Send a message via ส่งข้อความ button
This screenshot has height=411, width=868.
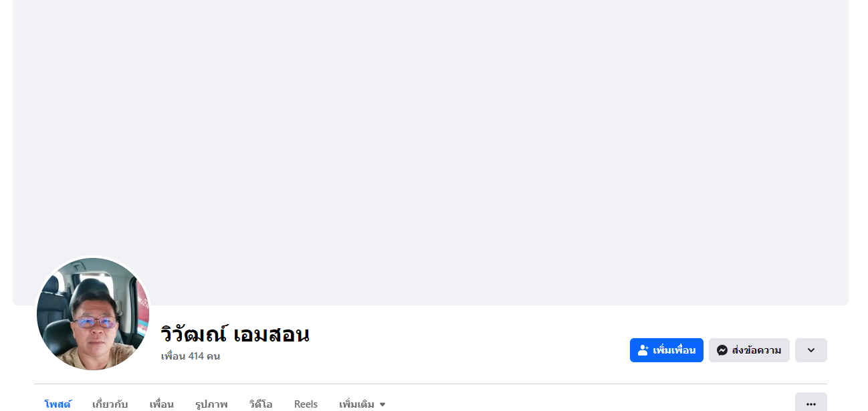pos(749,350)
